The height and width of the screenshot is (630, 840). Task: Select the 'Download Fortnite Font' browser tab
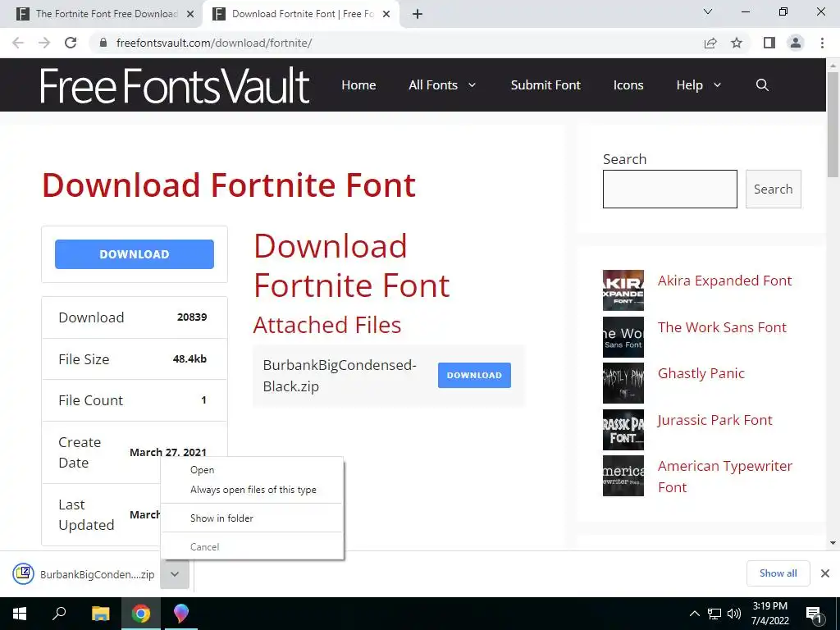303,14
